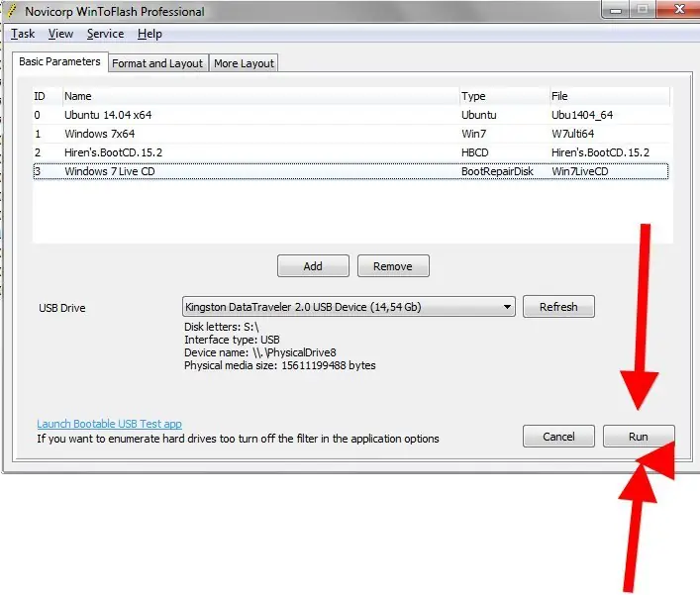Click the Device name PhysicalDrive8 text
Screen dimensions: 700x595
click(x=260, y=352)
